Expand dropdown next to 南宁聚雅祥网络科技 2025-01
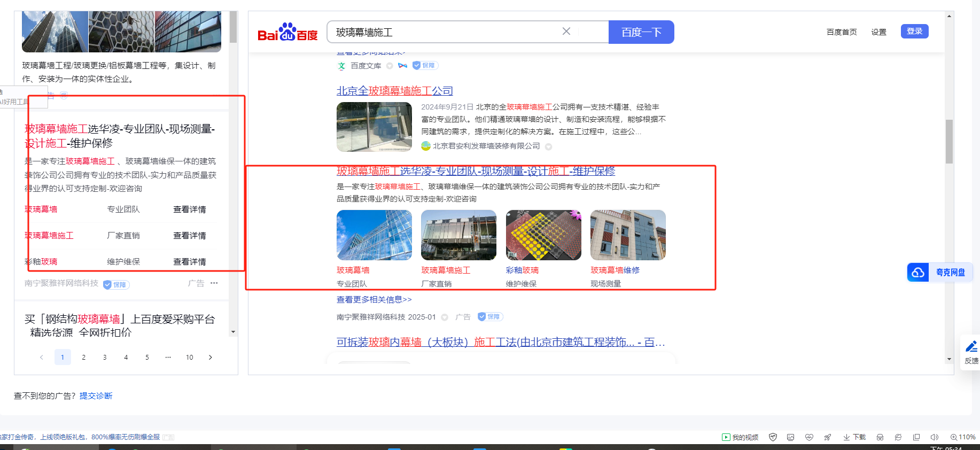 click(x=445, y=317)
